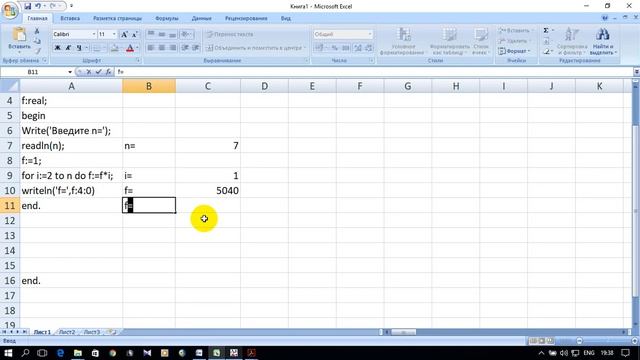Switch to sheet tab Лист3

pos(92,332)
